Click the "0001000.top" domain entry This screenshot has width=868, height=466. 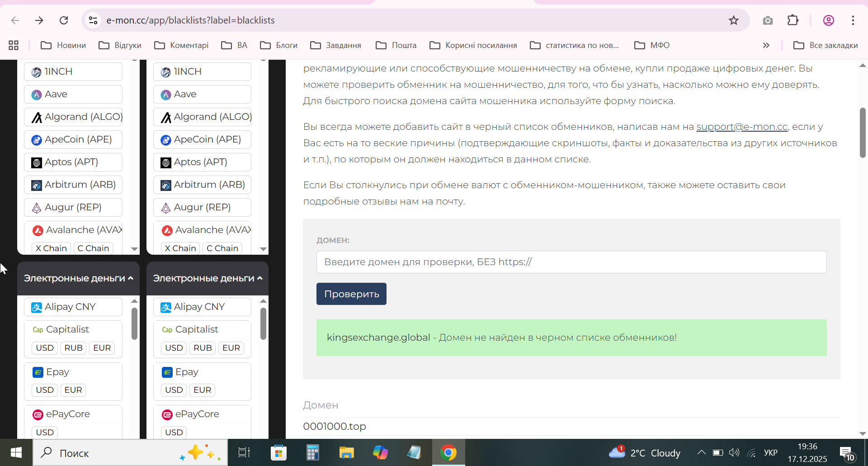pos(335,427)
